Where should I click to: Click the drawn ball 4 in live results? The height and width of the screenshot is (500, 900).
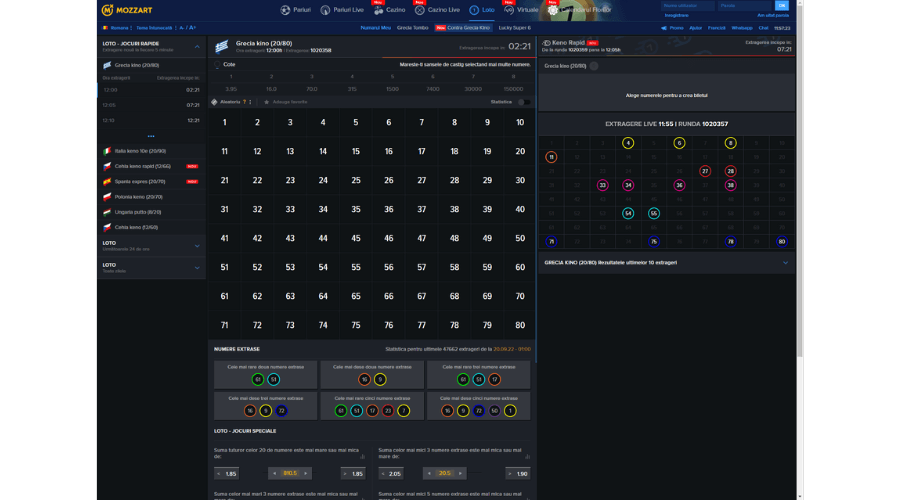(x=628, y=143)
